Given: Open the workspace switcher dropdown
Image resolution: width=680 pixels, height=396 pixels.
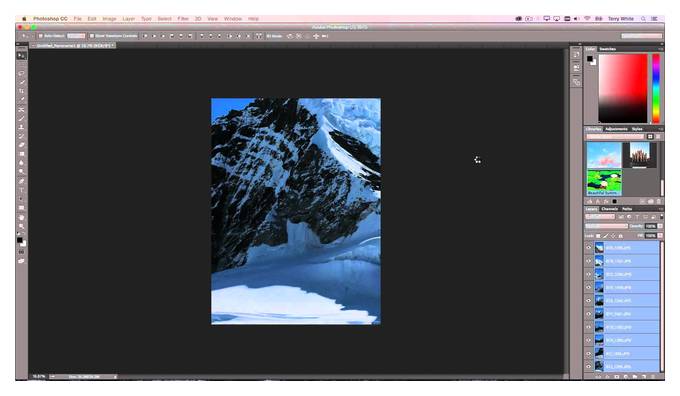Looking at the screenshot, I should click(642, 36).
